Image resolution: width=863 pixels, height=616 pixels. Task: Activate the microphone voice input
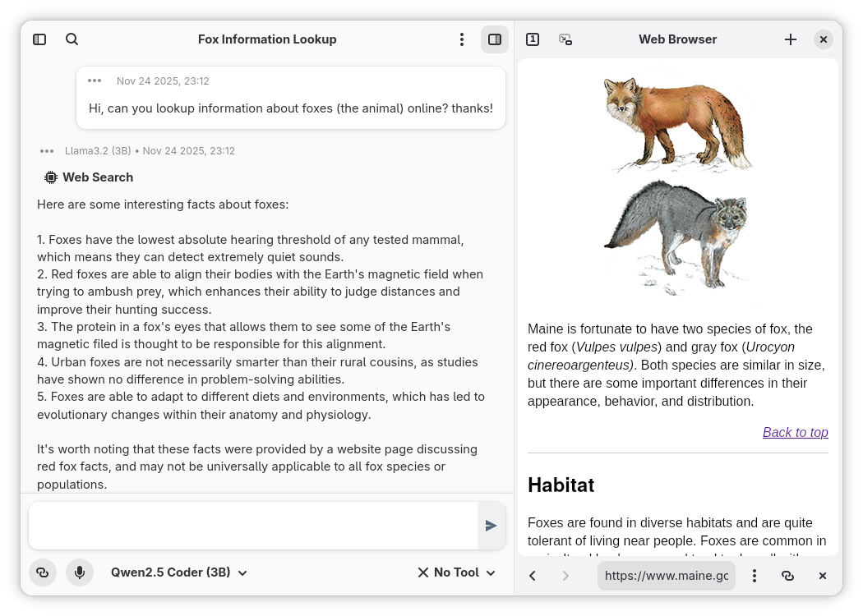[80, 572]
